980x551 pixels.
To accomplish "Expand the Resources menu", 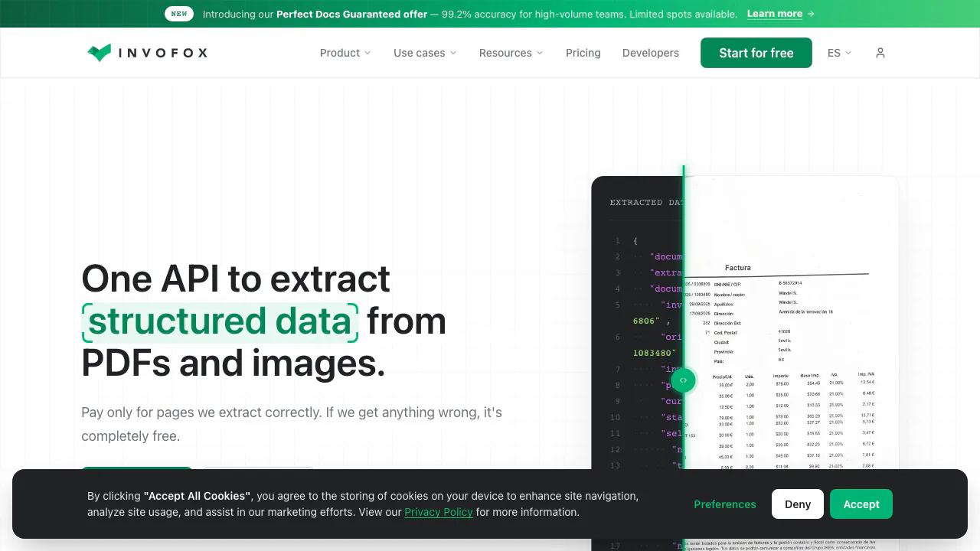I will (511, 53).
